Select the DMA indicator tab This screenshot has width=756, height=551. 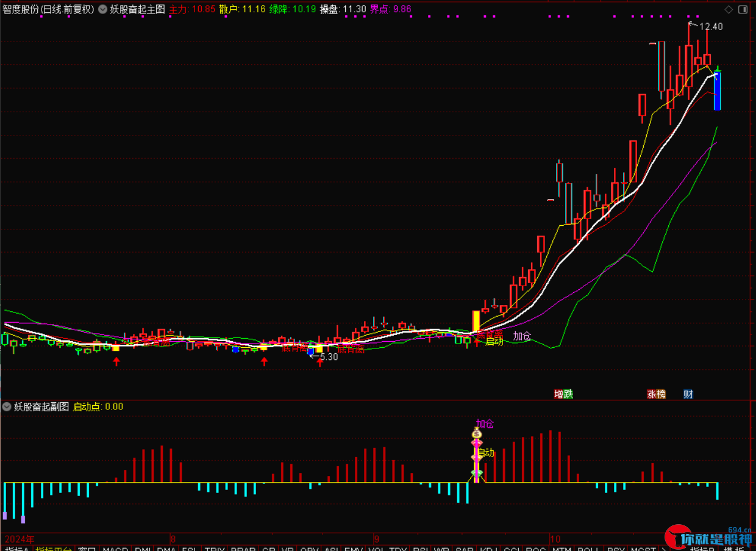pos(166,549)
